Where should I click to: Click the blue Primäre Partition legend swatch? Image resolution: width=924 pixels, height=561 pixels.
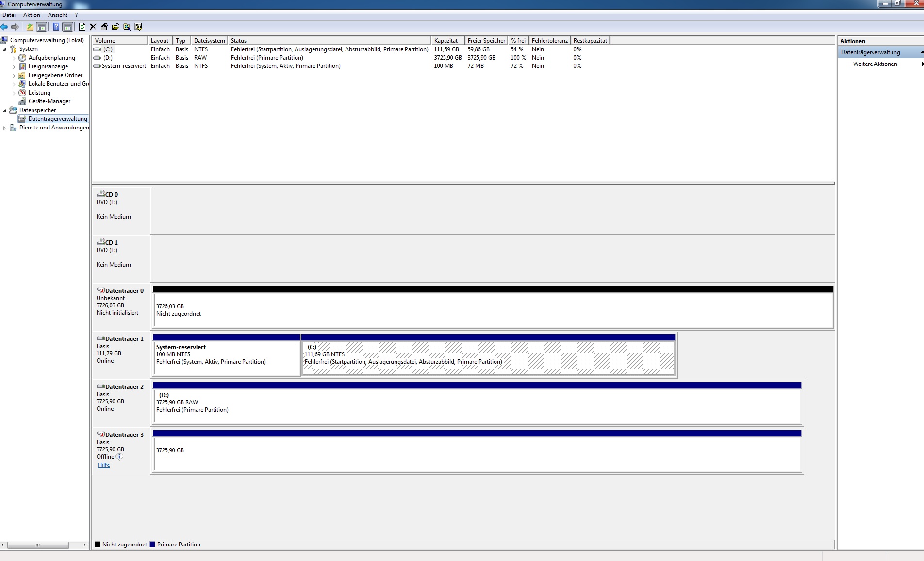pos(152,545)
